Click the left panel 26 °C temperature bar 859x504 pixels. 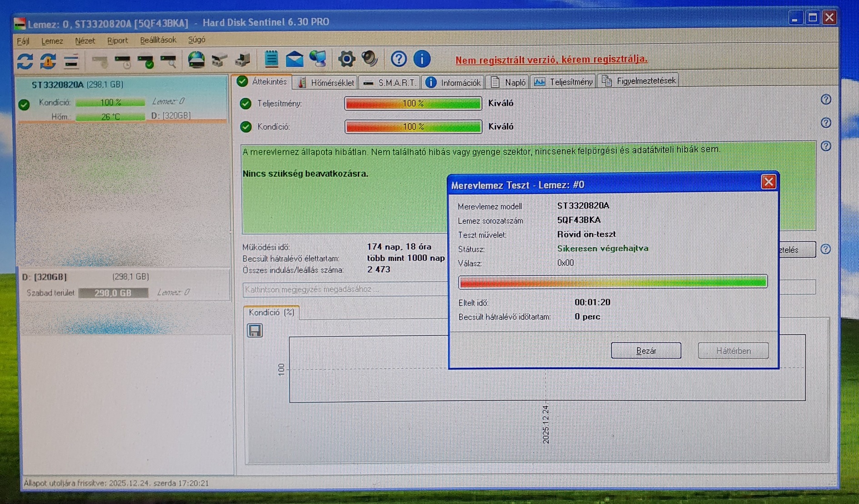(110, 117)
